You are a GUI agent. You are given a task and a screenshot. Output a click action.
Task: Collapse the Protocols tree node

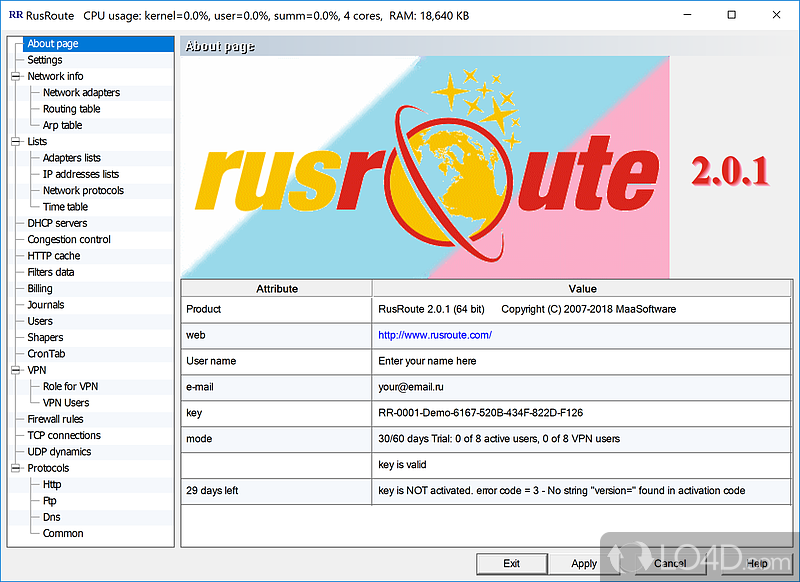click(x=16, y=468)
